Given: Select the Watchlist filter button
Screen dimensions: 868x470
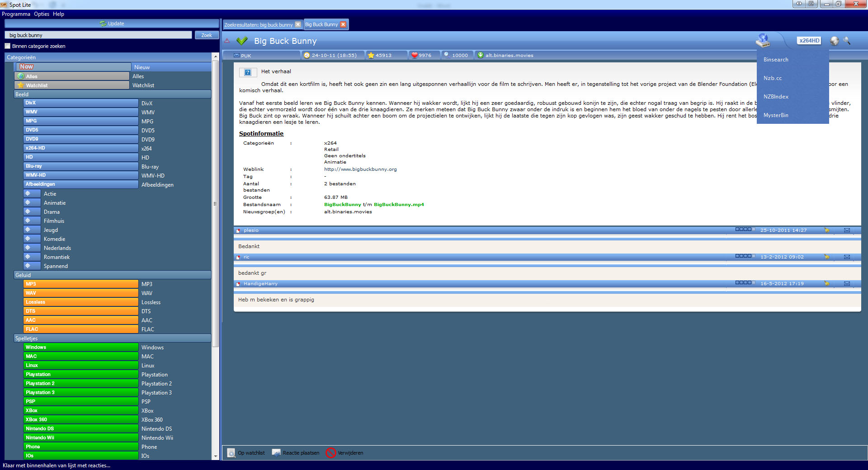Looking at the screenshot, I should click(x=72, y=85).
